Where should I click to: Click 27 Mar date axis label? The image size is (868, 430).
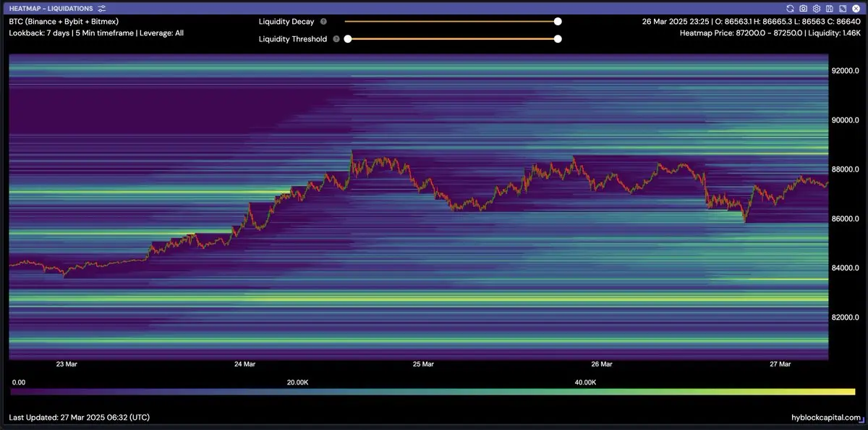click(780, 364)
